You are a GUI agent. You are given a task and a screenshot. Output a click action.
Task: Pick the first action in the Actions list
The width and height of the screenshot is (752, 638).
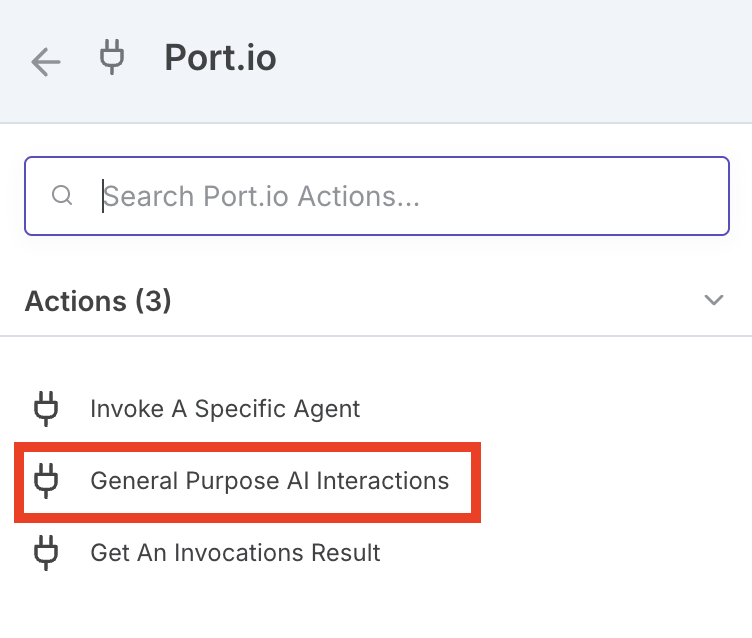(225, 408)
